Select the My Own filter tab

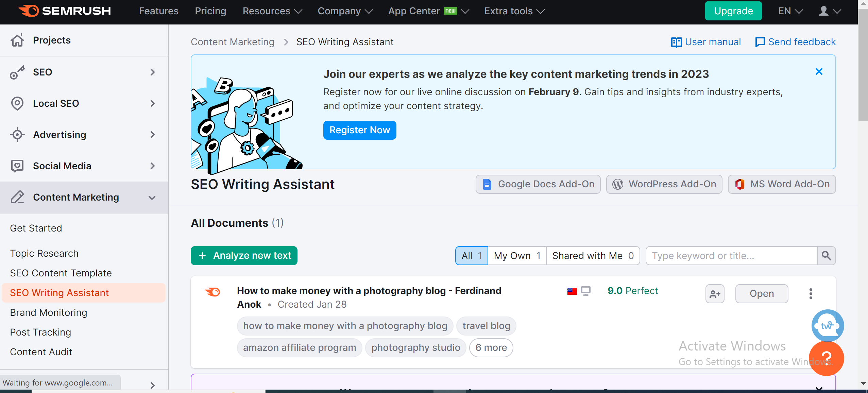coord(517,256)
